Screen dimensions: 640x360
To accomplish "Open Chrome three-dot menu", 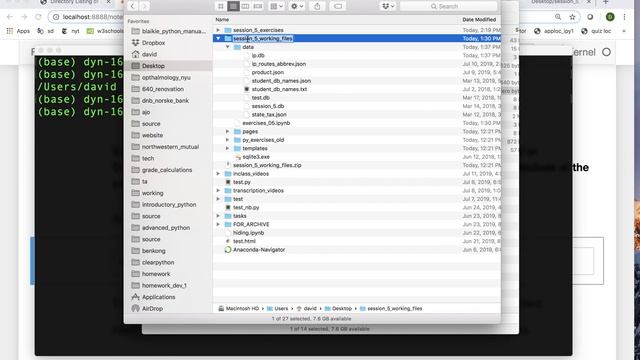I will pos(624,17).
